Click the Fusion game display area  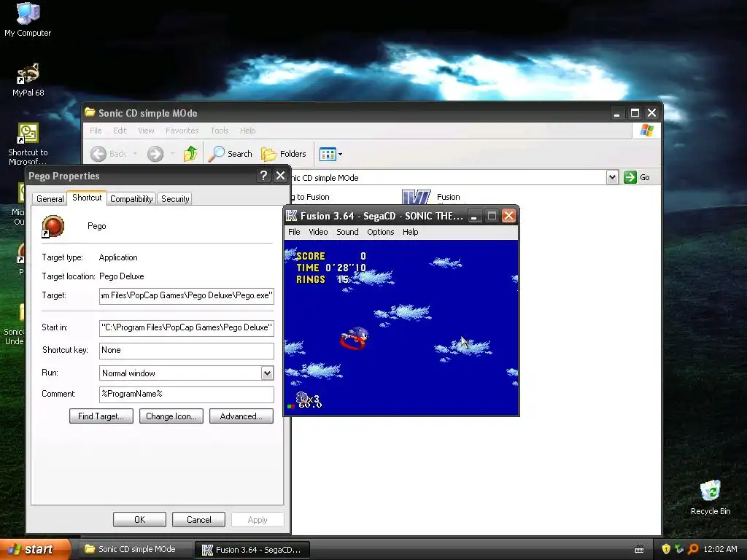point(401,327)
